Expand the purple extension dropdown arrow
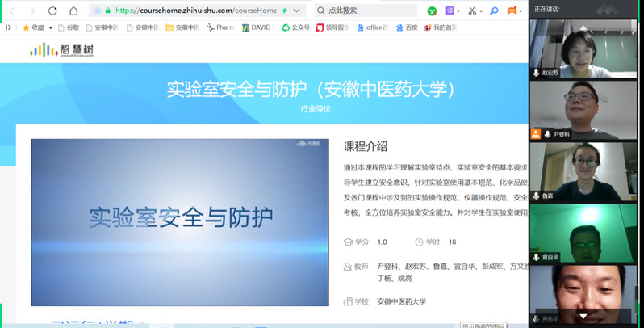This screenshot has width=644, height=328. pyautogui.click(x=460, y=11)
